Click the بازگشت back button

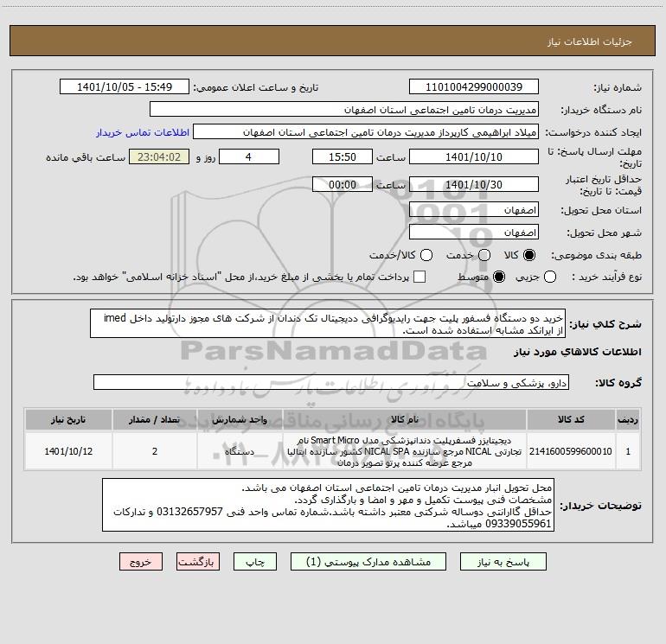198,562
